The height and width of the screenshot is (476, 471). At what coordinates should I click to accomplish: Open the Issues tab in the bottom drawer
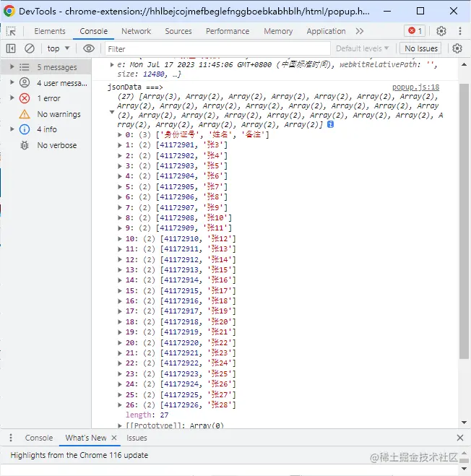[137, 438]
